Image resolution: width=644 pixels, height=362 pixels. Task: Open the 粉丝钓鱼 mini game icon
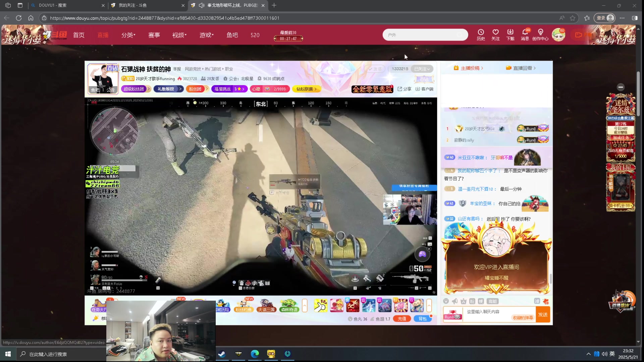[x=243, y=305]
